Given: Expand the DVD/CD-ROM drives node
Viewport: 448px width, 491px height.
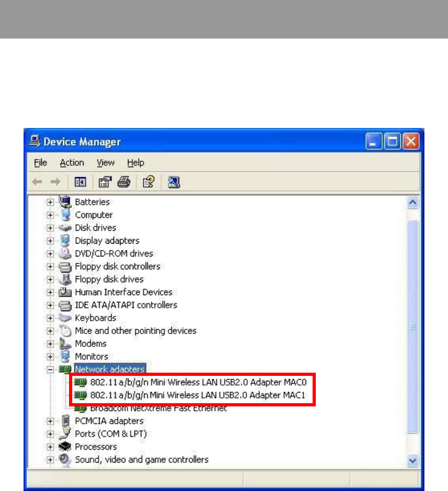Looking at the screenshot, I should click(50, 254).
